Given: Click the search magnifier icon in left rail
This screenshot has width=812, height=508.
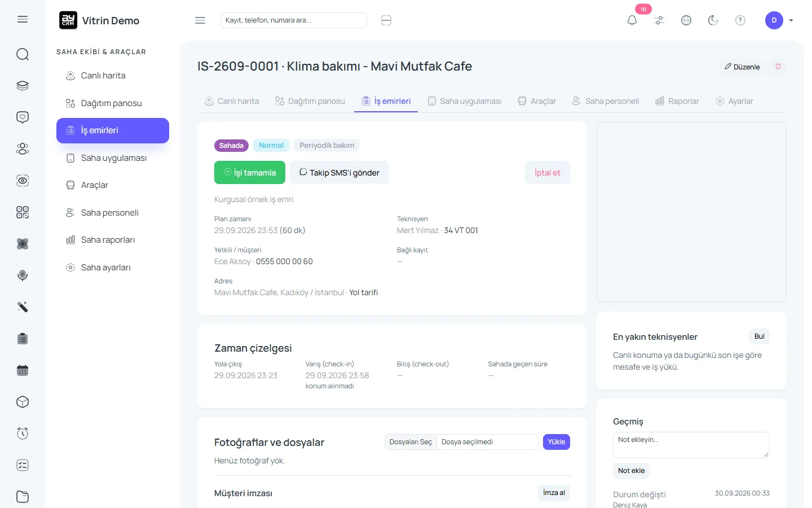Looking at the screenshot, I should click(x=23, y=54).
